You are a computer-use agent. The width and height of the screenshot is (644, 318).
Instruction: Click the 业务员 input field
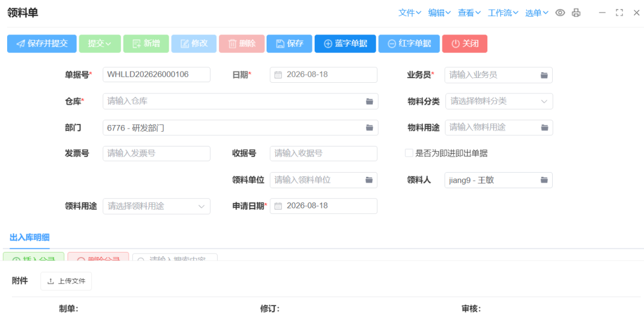click(x=499, y=74)
